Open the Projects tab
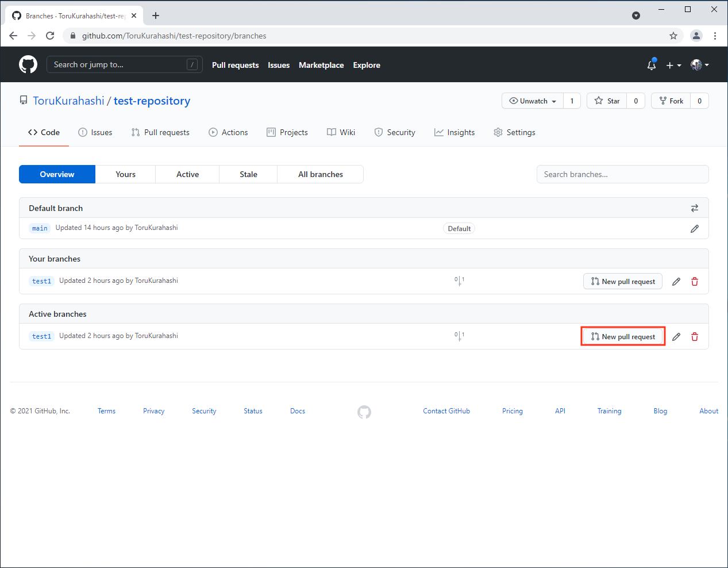 (x=287, y=132)
